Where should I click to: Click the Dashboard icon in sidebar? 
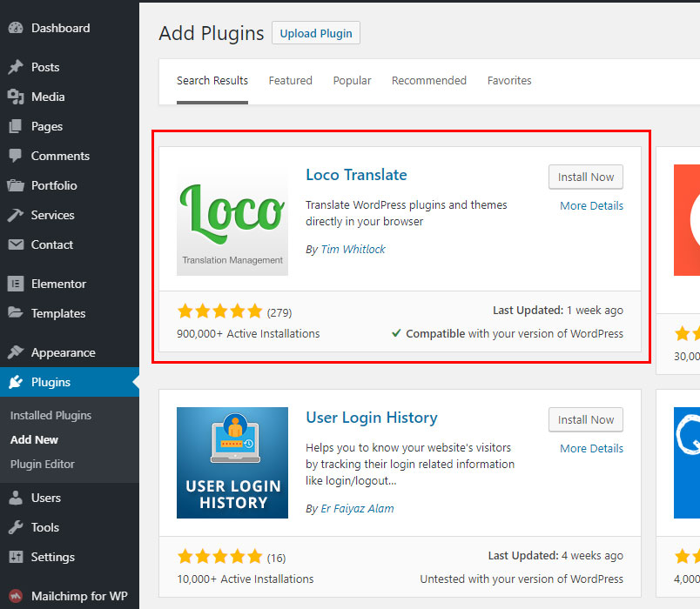pyautogui.click(x=15, y=28)
